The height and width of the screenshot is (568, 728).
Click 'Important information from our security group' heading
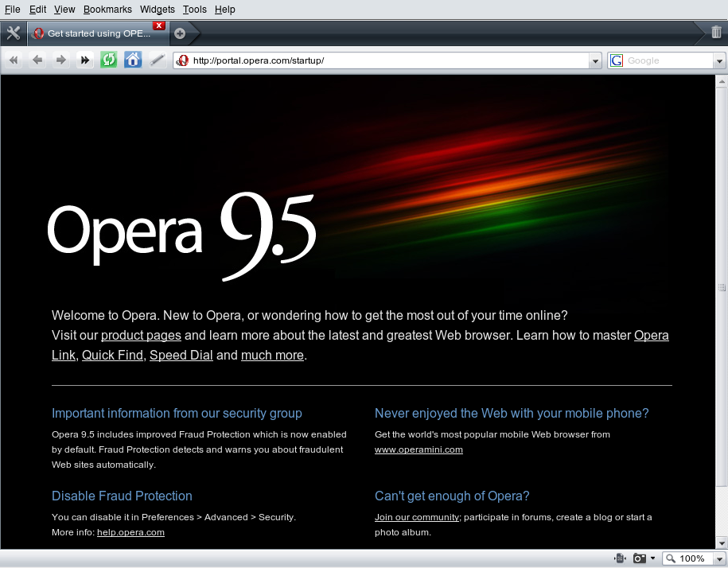pos(177,414)
